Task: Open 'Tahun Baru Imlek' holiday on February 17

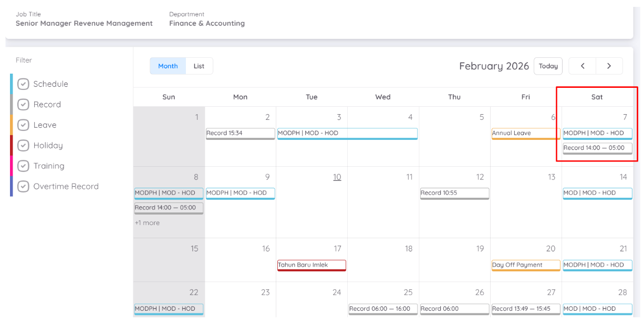Action: pyautogui.click(x=311, y=265)
